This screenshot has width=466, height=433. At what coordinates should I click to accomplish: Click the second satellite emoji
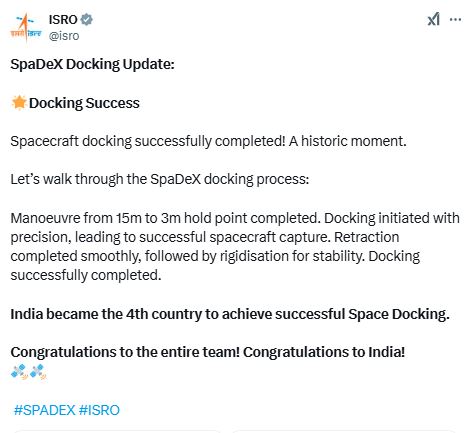38,371
